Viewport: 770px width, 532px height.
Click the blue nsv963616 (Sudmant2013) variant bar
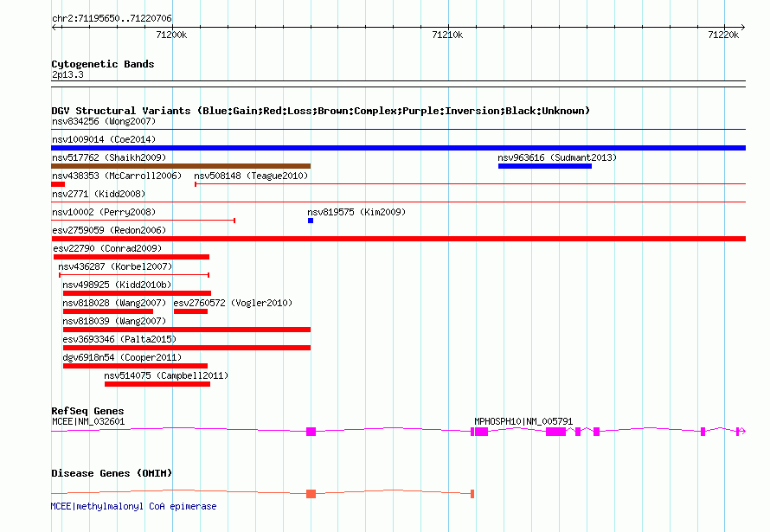544,166
